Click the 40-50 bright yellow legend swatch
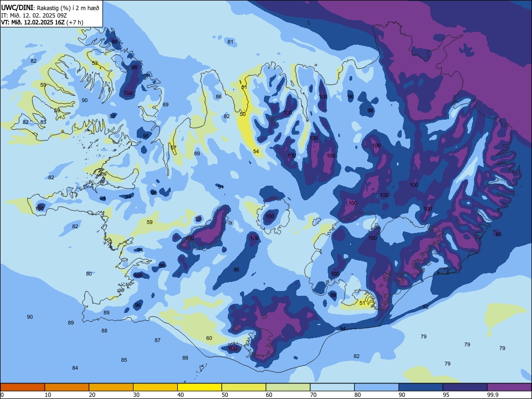The width and height of the screenshot is (532, 399). coord(199,387)
